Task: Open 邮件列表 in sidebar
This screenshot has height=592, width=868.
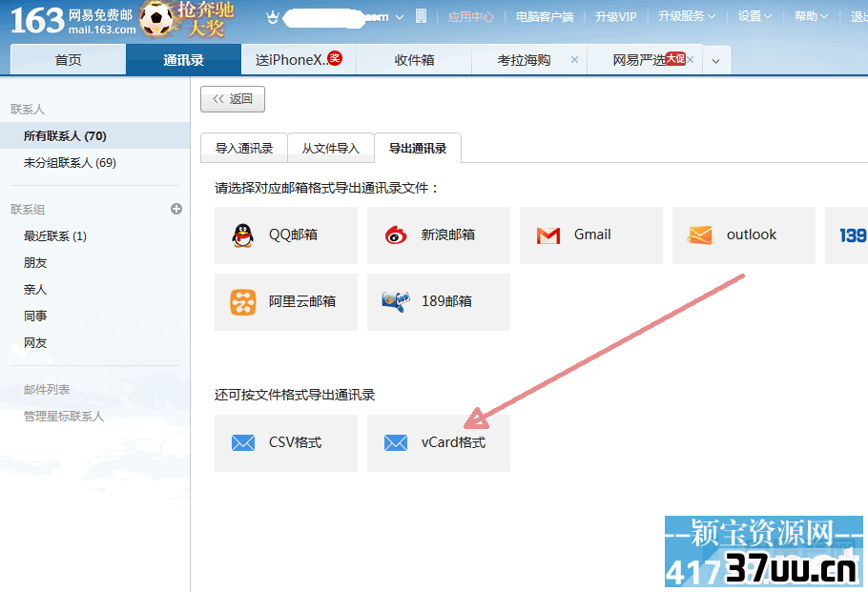Action: 47,390
